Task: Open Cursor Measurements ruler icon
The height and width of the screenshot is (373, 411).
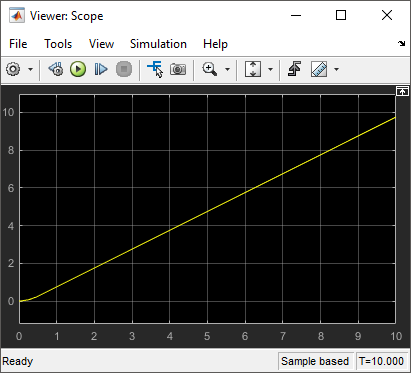Action: click(x=319, y=69)
